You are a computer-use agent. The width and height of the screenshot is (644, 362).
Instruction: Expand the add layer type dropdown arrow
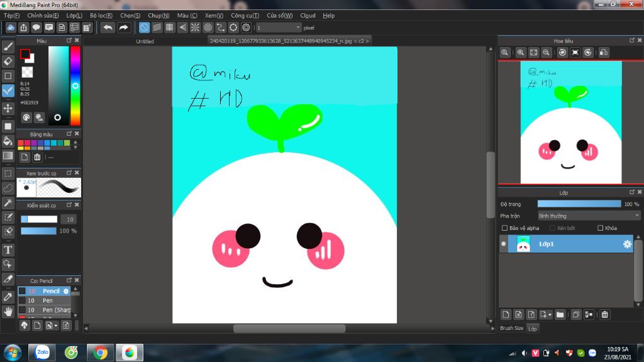[x=550, y=315]
